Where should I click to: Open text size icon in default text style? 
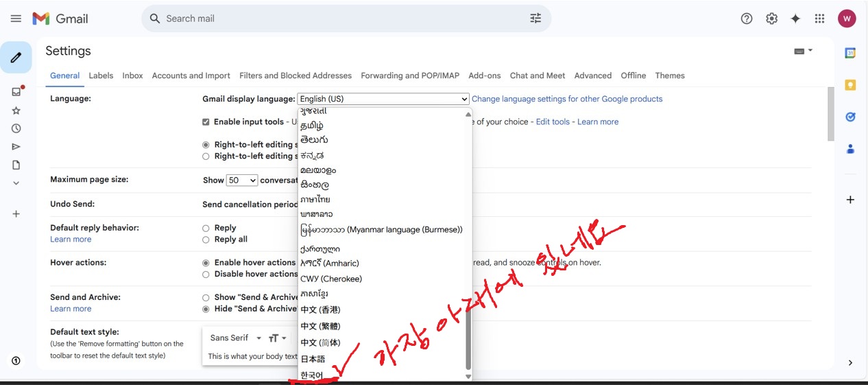pos(278,338)
